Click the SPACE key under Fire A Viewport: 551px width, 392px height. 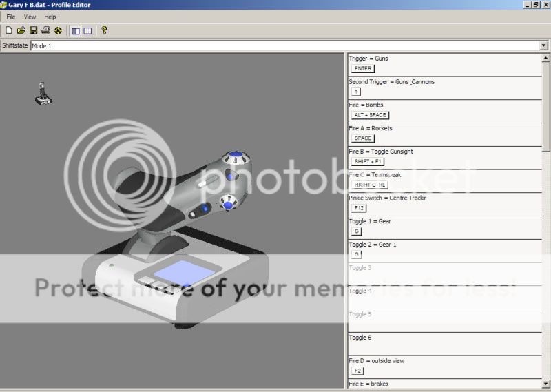[363, 138]
